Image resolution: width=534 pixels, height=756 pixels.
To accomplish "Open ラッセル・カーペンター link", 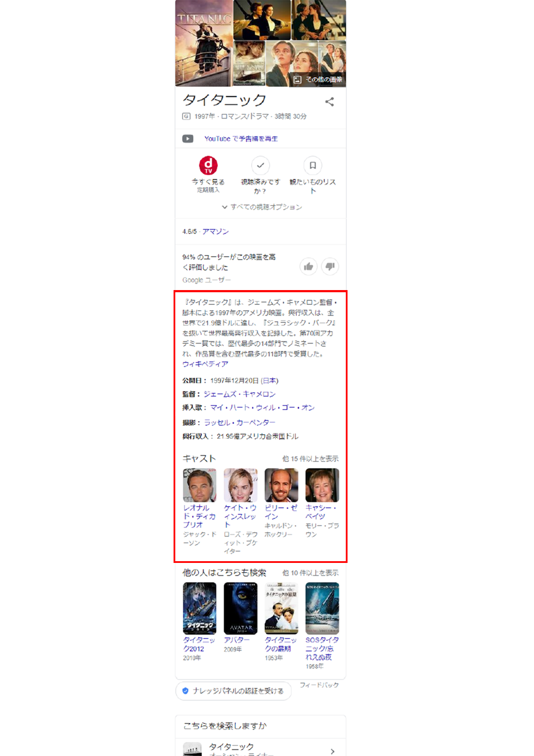I will pos(239,422).
